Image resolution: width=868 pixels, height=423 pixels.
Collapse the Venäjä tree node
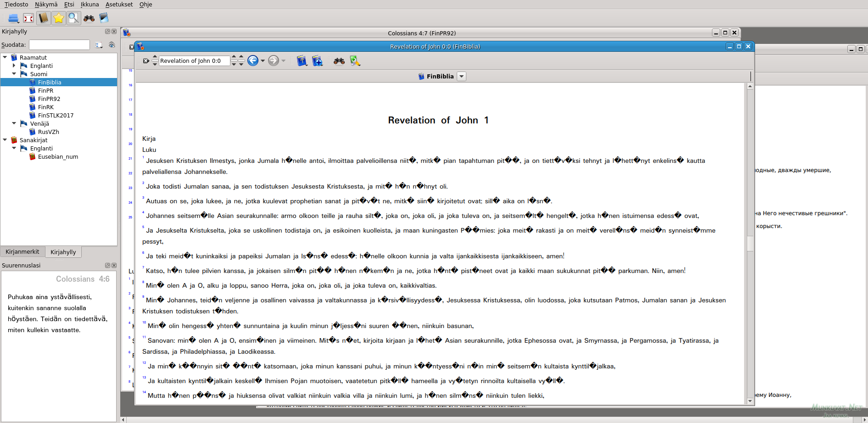click(x=14, y=123)
